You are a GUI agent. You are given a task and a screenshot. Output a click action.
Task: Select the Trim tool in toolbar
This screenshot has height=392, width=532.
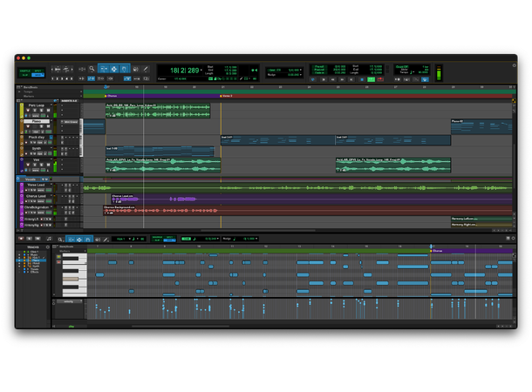pyautogui.click(x=104, y=69)
